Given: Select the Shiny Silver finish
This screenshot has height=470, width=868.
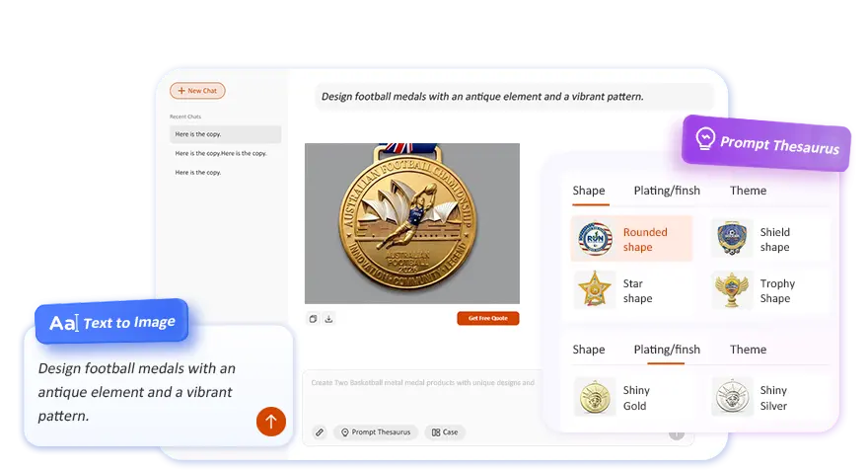Looking at the screenshot, I should [x=769, y=397].
